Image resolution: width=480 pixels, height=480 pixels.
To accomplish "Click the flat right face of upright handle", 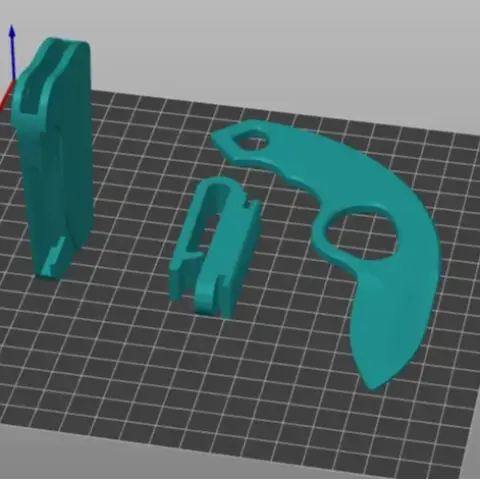I will (x=78, y=150).
